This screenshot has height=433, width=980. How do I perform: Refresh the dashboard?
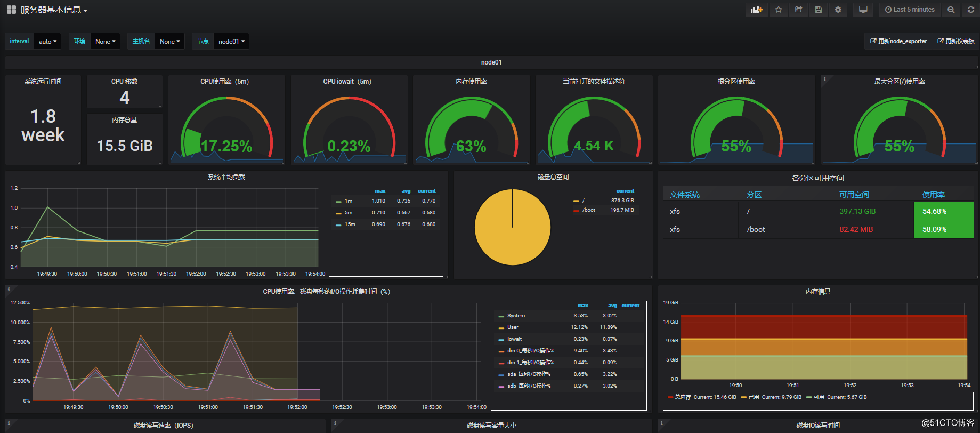[971, 10]
